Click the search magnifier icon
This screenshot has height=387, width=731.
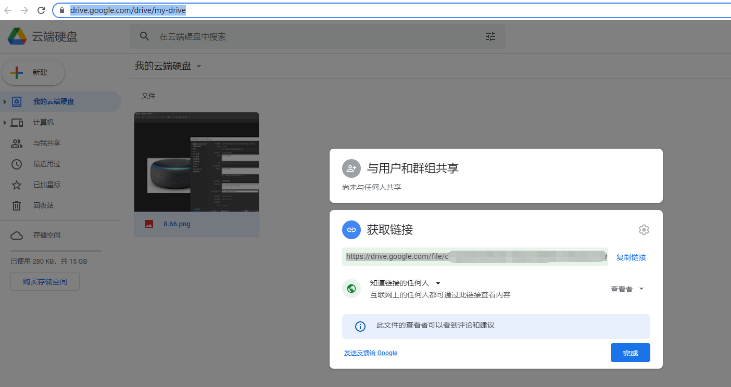click(145, 36)
